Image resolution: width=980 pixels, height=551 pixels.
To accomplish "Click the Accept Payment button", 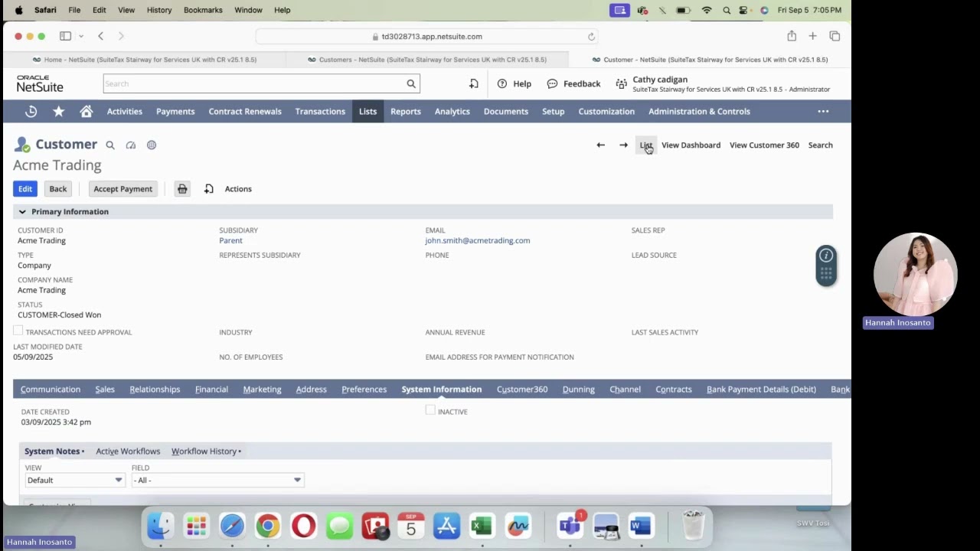I will 122,189.
